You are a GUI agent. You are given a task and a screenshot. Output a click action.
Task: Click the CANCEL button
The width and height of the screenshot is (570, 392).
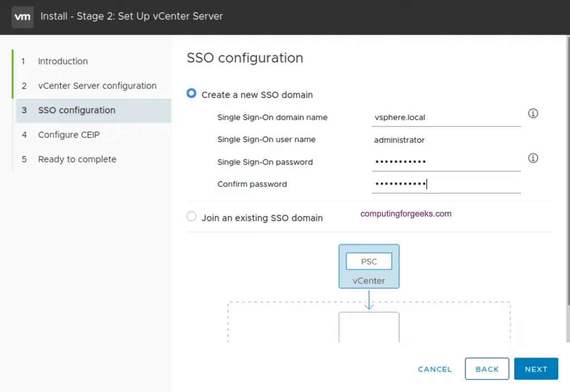[x=435, y=369]
